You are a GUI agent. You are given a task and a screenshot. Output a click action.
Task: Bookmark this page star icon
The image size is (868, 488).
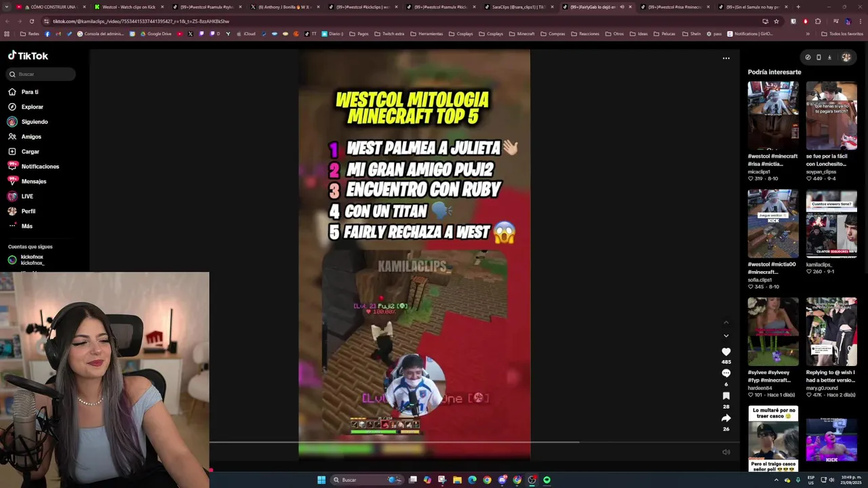point(776,21)
